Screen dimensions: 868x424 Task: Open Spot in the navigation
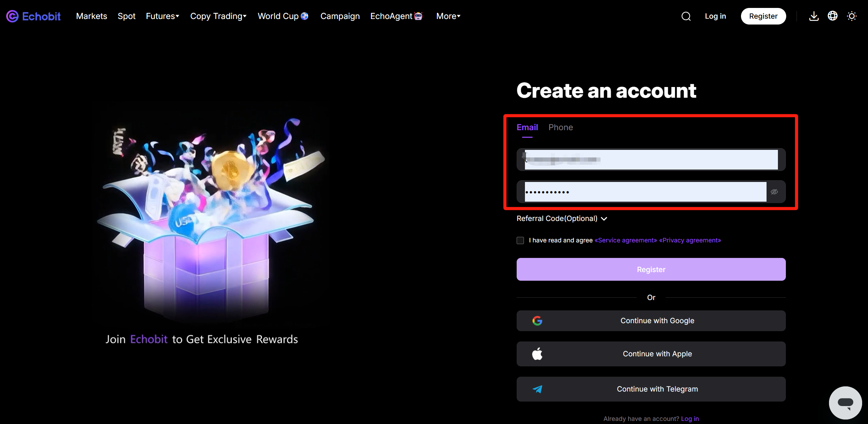pos(126,16)
